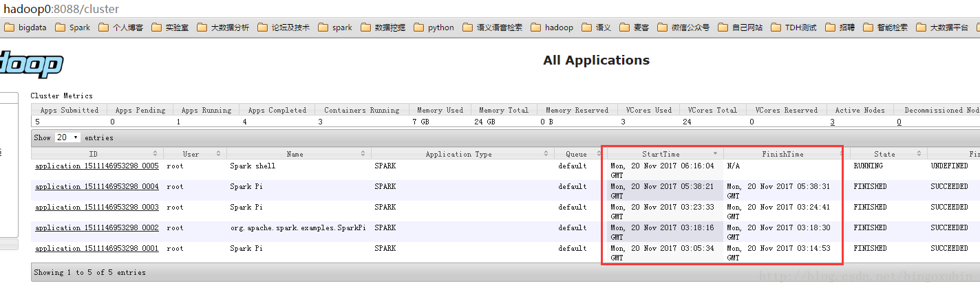The height and width of the screenshot is (290, 980).
Task: Open the Decommissioned Nodes count link
Action: pos(899,122)
